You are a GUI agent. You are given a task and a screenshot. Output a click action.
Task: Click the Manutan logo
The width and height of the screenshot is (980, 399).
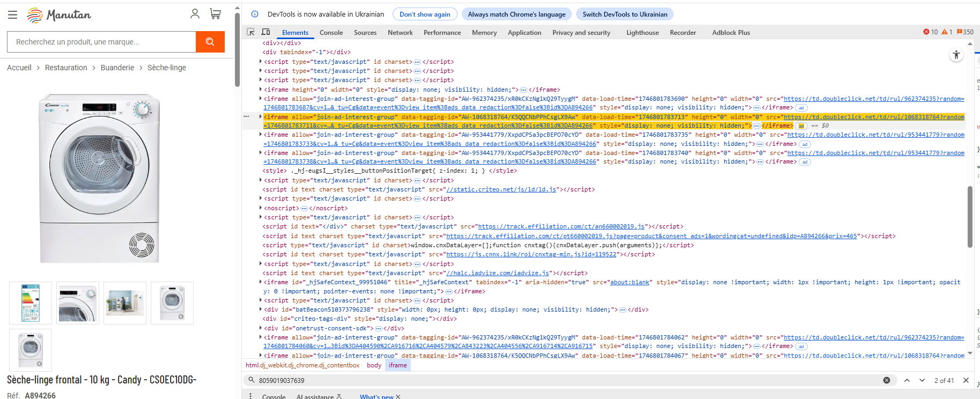59,15
